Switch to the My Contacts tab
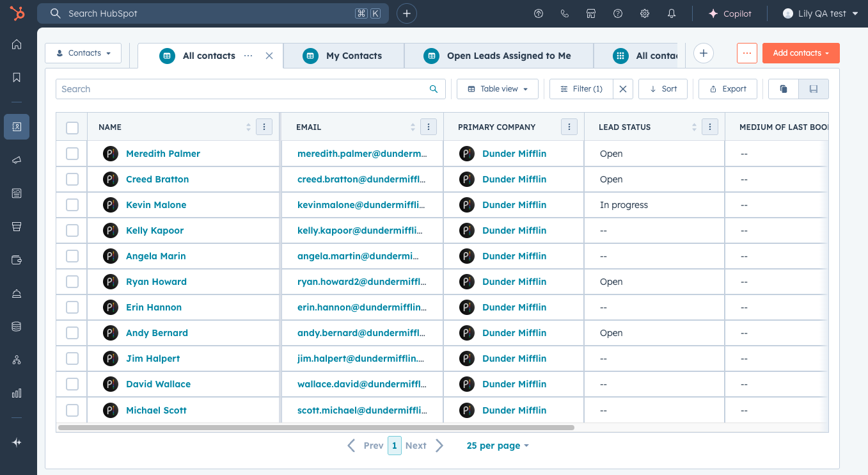 (343, 56)
